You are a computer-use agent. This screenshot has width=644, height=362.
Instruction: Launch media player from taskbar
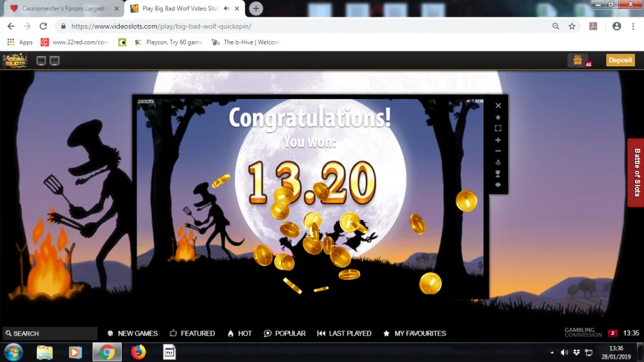coord(75,352)
